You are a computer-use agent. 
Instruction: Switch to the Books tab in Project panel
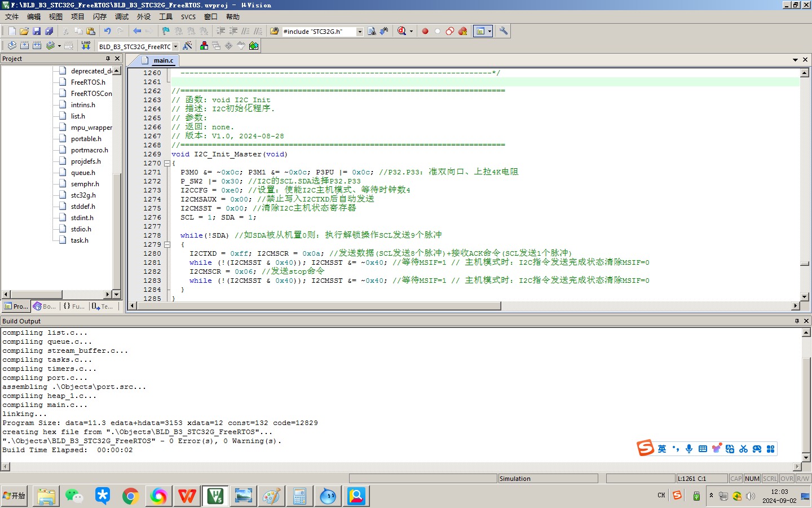point(45,306)
